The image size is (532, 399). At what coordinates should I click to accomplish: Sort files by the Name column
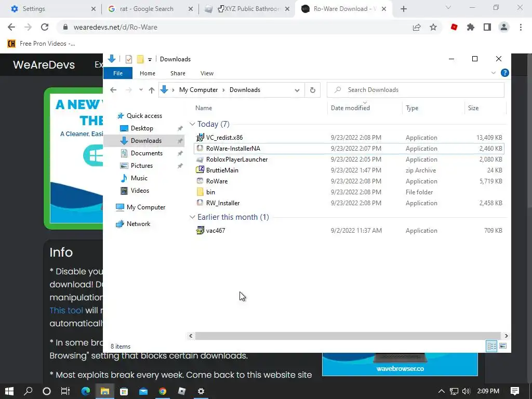pos(204,108)
